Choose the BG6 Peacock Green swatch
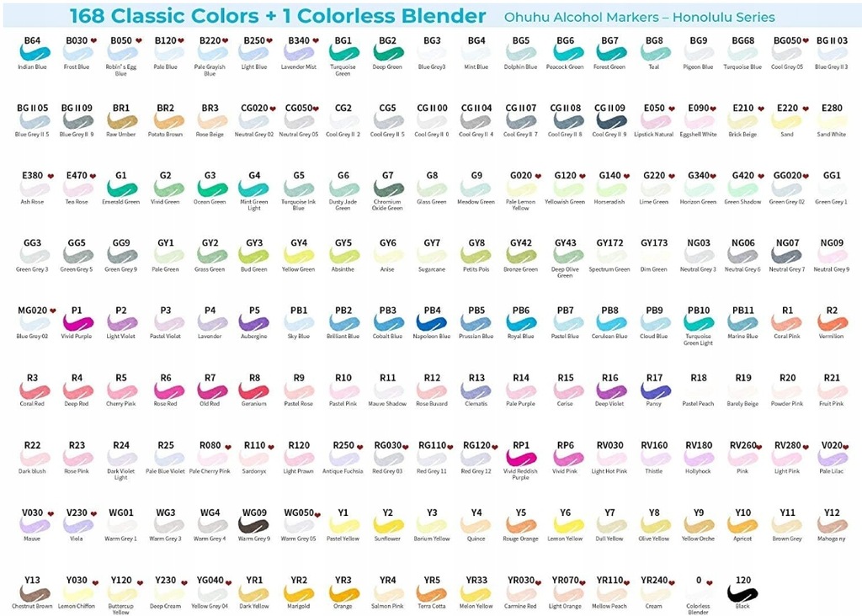This screenshot has height=616, width=862. pyautogui.click(x=568, y=53)
